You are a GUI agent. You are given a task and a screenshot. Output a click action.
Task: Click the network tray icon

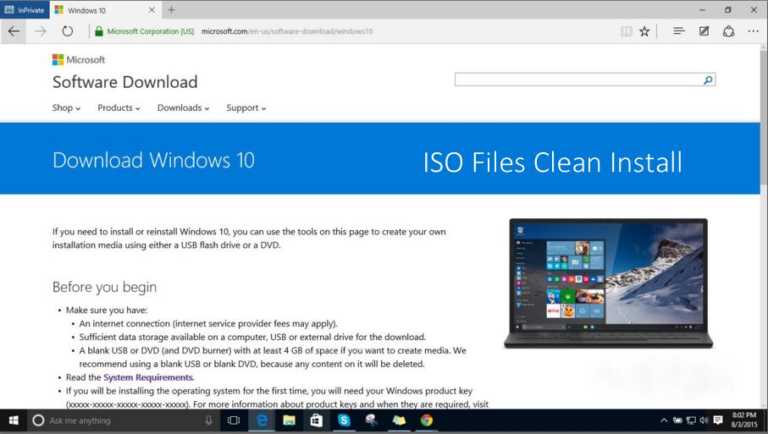(691, 420)
